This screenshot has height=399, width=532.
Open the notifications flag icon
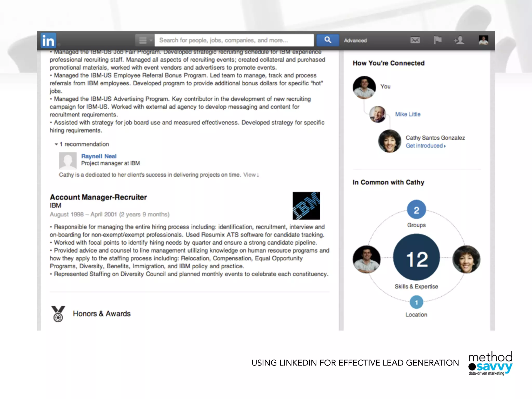click(x=437, y=40)
